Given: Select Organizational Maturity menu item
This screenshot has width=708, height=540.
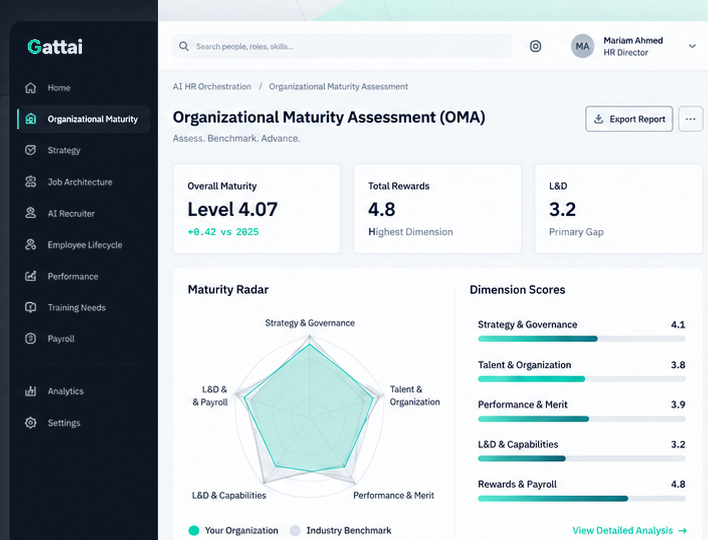Looking at the screenshot, I should pyautogui.click(x=84, y=119).
